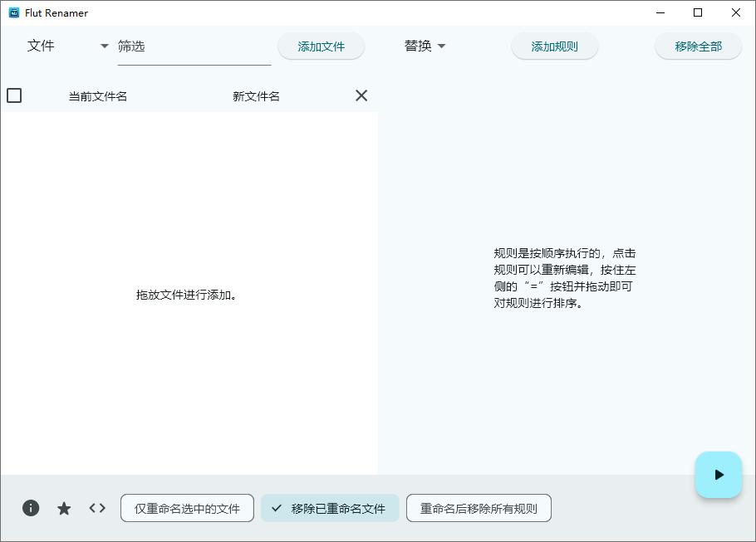Enable 重命名后移除所有规则 option

click(x=479, y=508)
